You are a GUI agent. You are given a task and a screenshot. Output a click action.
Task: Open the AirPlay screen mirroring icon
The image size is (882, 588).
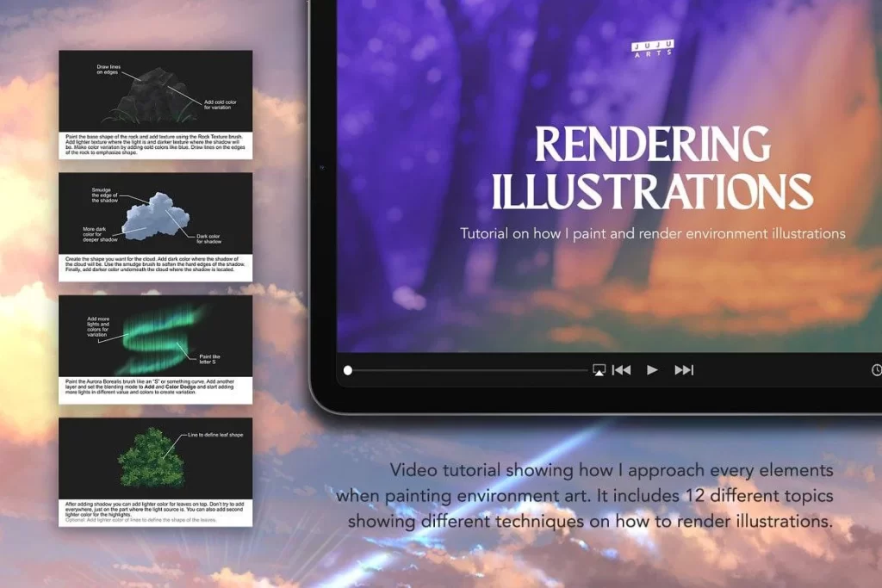pyautogui.click(x=599, y=370)
